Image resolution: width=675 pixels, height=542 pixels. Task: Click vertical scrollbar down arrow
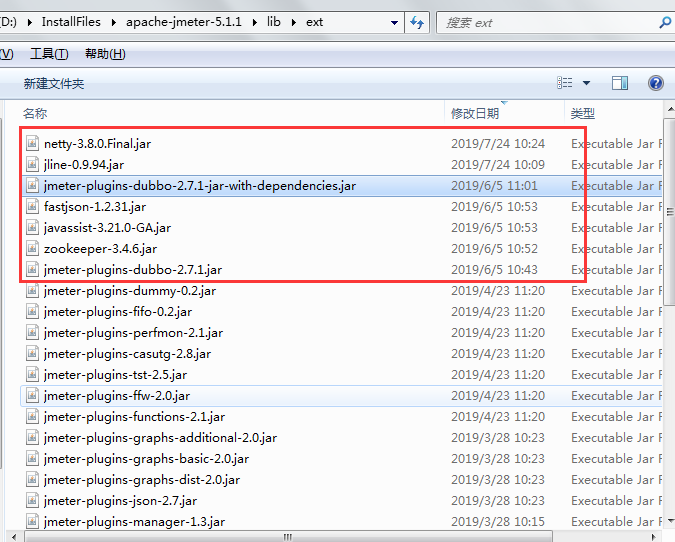pos(670,520)
